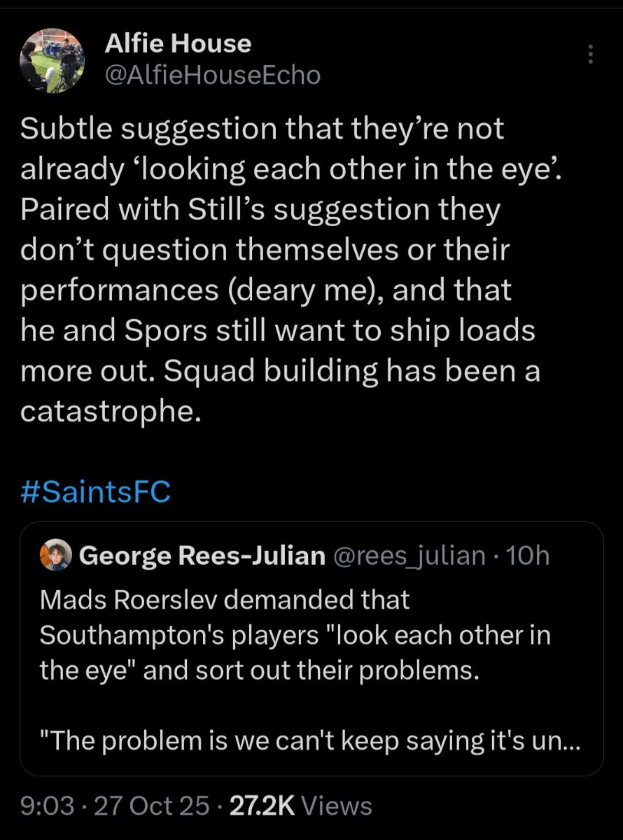Click George Rees-Julian's small avatar

point(57,556)
